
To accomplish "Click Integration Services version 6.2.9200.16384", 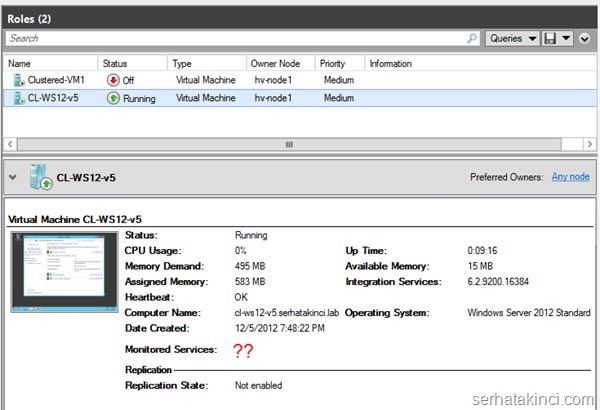I will tap(498, 282).
